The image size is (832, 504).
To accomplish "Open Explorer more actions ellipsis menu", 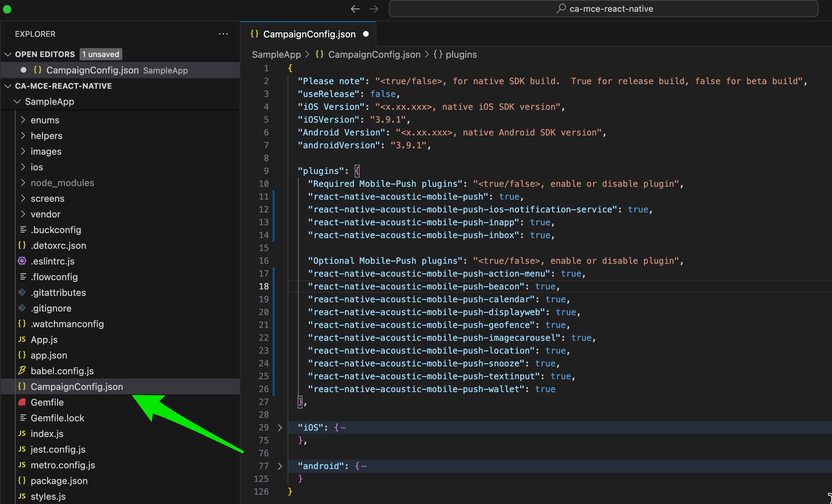I will coord(223,34).
